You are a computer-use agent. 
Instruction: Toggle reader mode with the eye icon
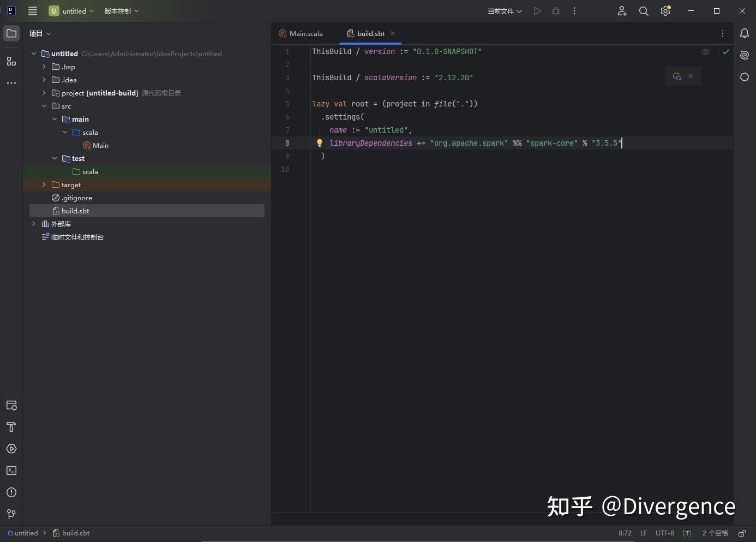point(706,52)
